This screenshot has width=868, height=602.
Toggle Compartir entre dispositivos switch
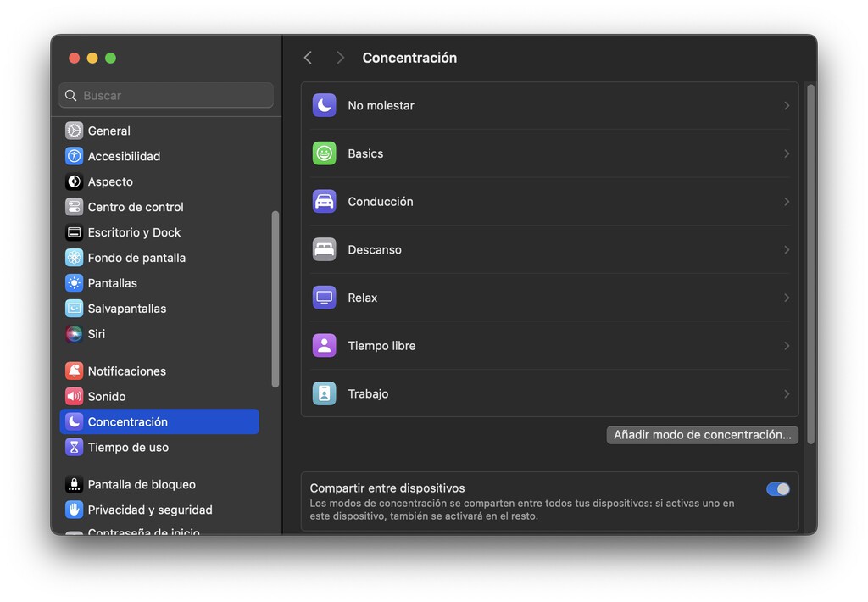[777, 488]
